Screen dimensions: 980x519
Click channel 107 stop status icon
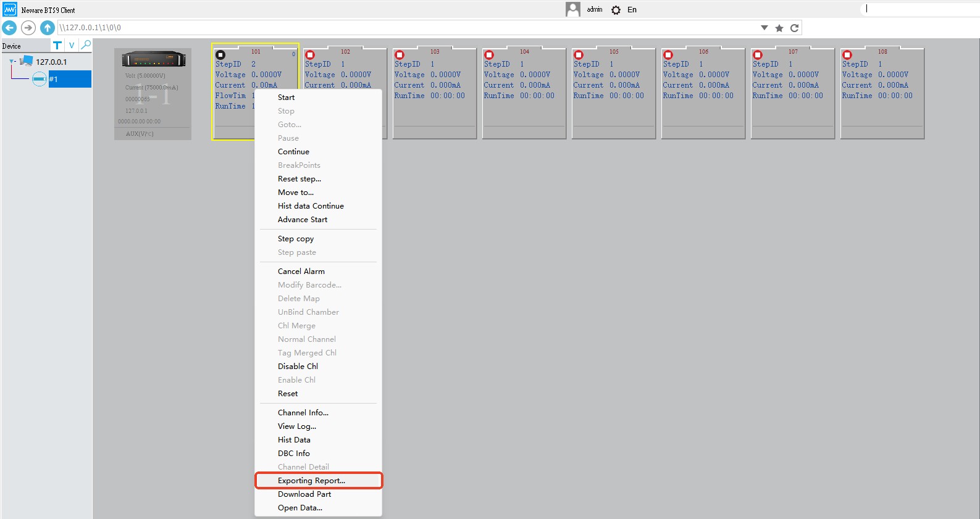click(x=758, y=55)
